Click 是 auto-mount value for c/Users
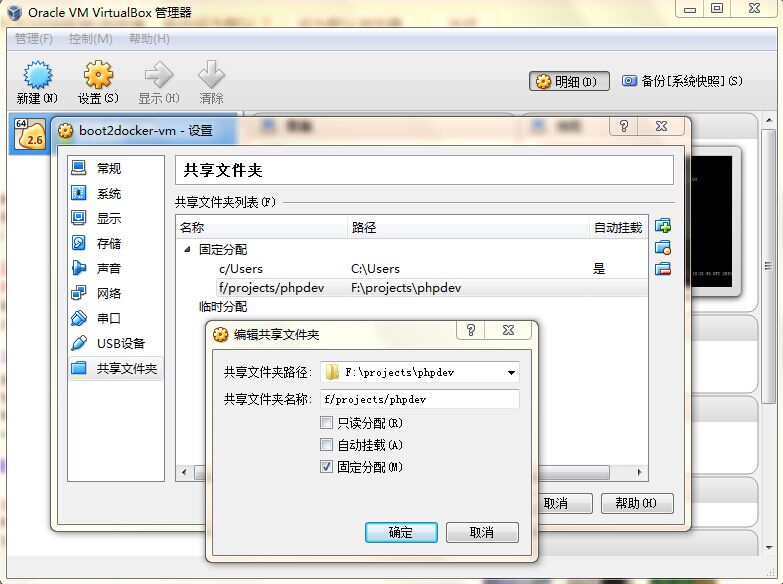 [599, 269]
